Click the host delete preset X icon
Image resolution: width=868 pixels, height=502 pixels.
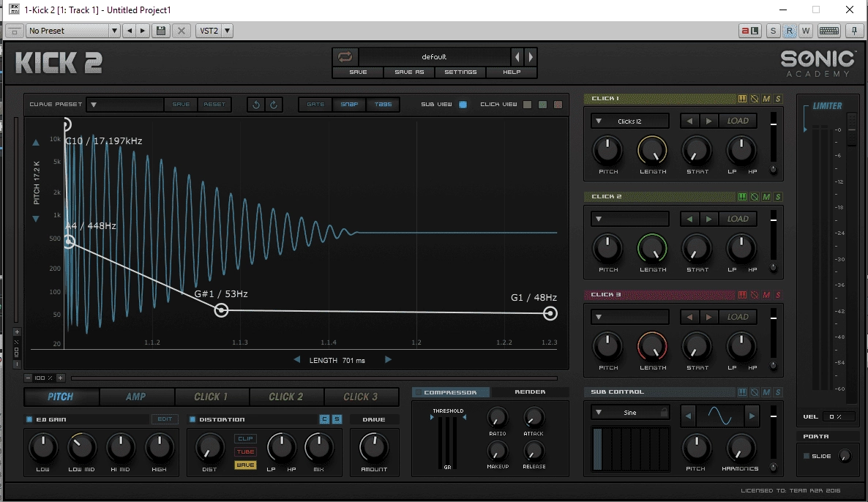(x=181, y=31)
